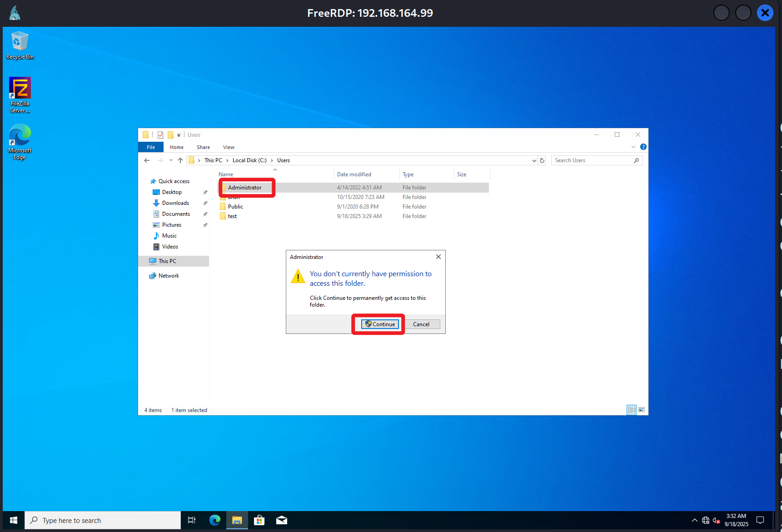Open Mail app in taskbar
The height and width of the screenshot is (532, 782).
point(282,520)
